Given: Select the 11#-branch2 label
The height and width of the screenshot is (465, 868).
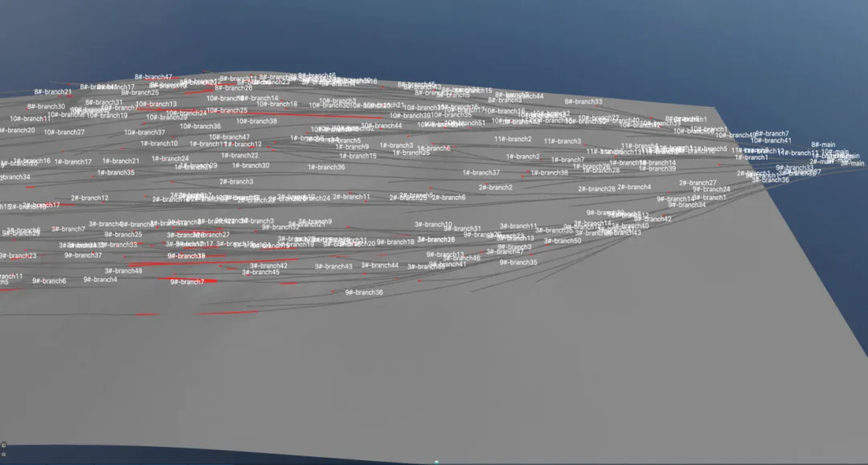Looking at the screenshot, I should [x=513, y=139].
